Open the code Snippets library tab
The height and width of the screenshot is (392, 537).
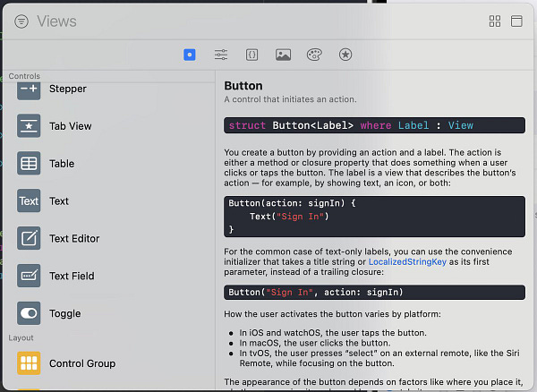(x=251, y=55)
